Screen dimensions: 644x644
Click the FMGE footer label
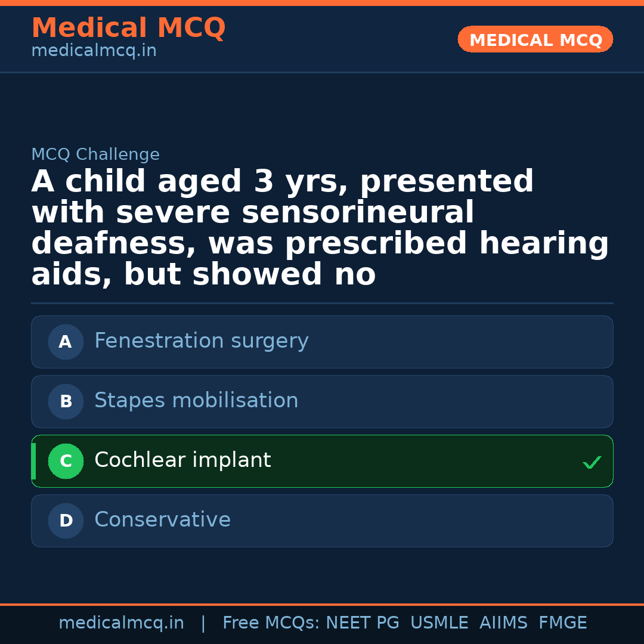(562, 623)
